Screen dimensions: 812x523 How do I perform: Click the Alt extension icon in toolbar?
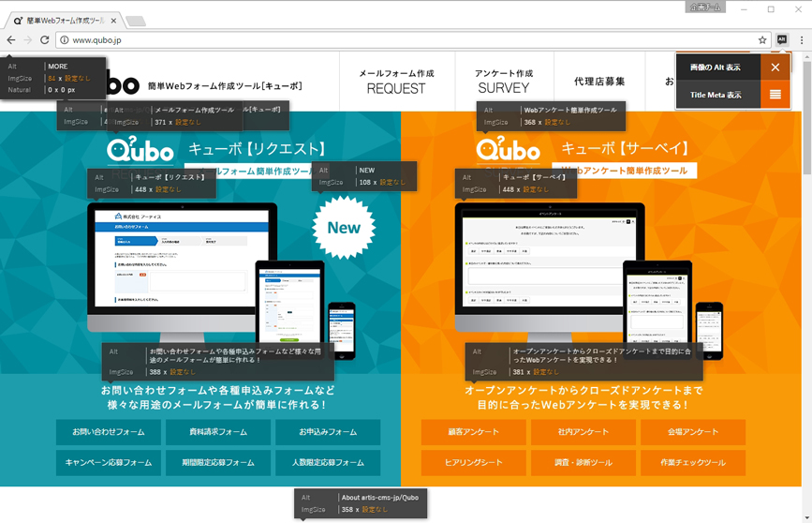point(782,39)
